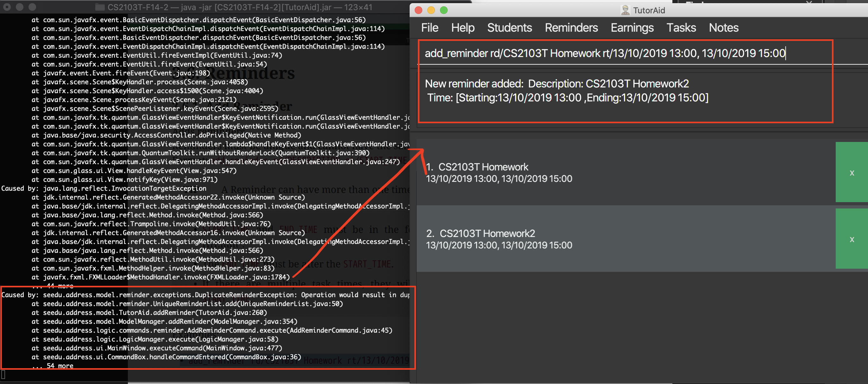Open the File menu in TutorAid
The width and height of the screenshot is (868, 384).
[430, 28]
